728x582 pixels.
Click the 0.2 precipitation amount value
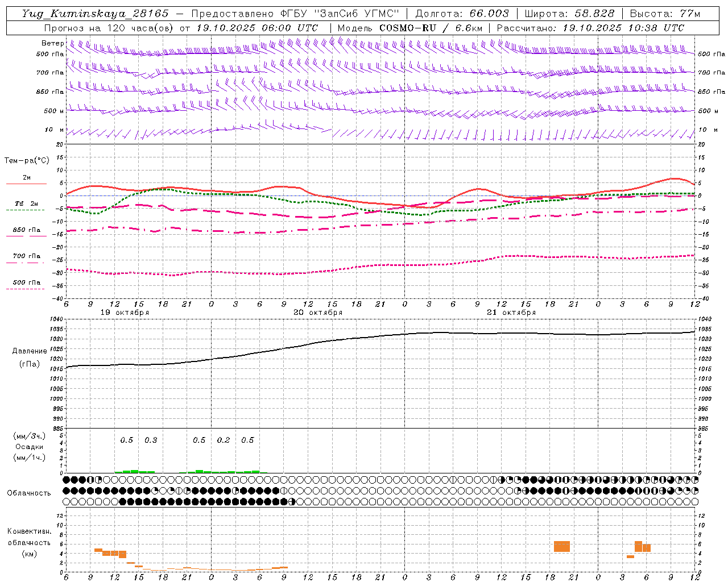(x=224, y=440)
